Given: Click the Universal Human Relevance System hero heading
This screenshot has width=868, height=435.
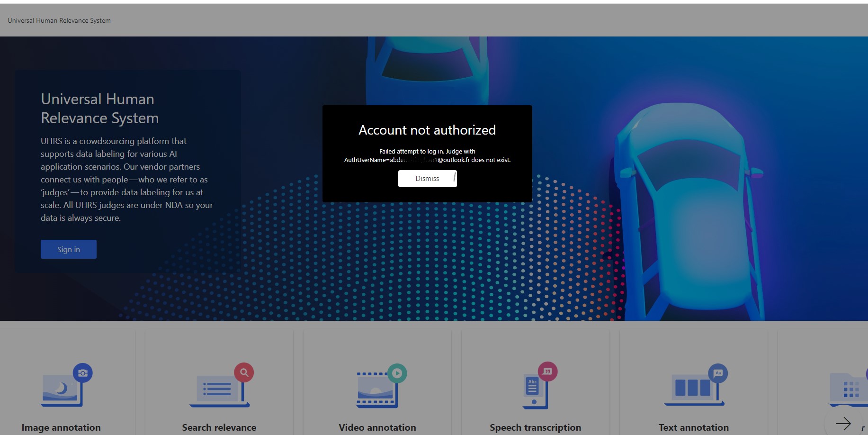Looking at the screenshot, I should (x=100, y=109).
